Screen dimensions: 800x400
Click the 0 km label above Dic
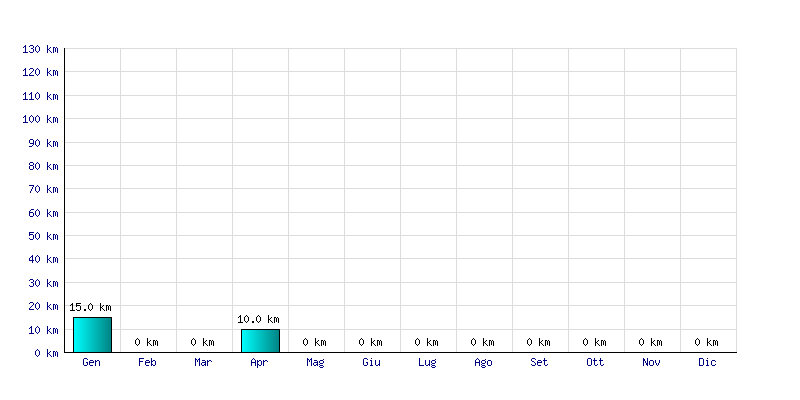click(707, 342)
